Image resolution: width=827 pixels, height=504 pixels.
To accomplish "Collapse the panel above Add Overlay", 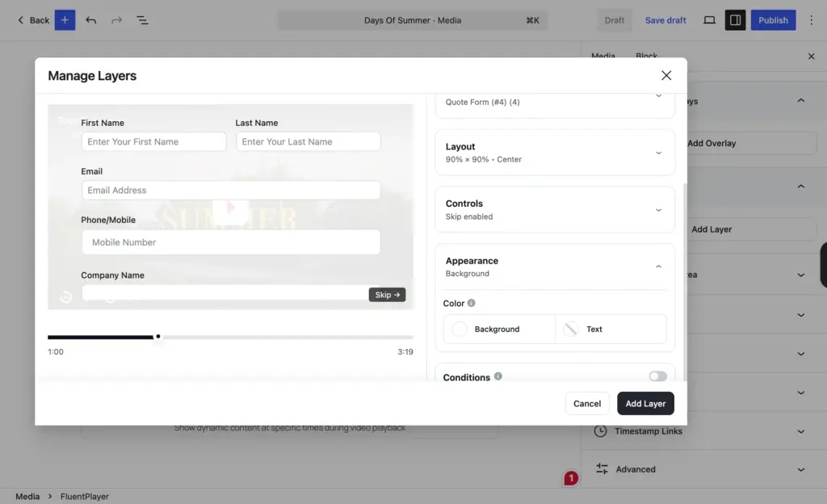I will [800, 101].
